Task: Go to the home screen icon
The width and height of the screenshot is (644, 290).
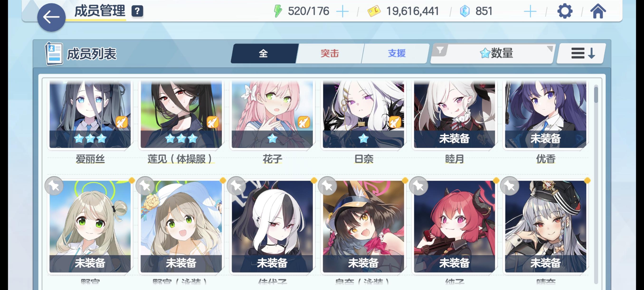Action: coord(598,11)
